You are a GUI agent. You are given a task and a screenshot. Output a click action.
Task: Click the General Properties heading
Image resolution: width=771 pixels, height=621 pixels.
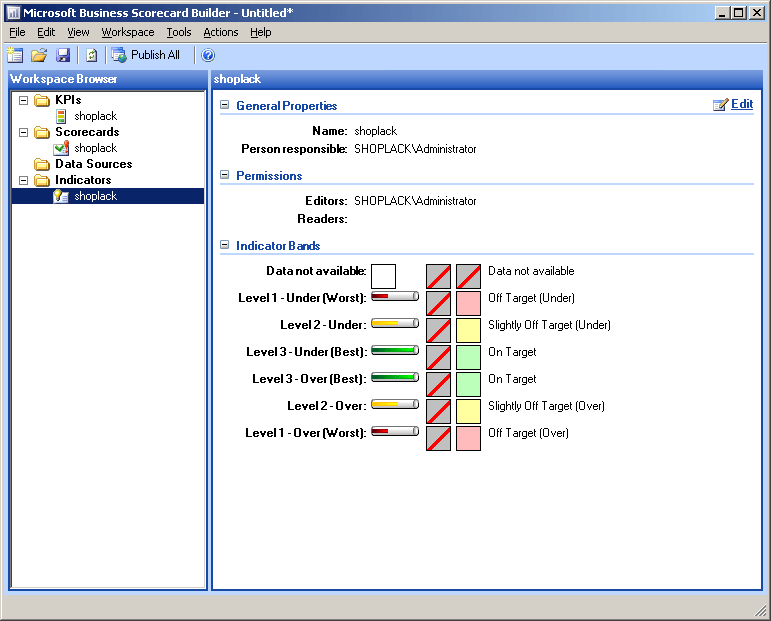pos(287,106)
